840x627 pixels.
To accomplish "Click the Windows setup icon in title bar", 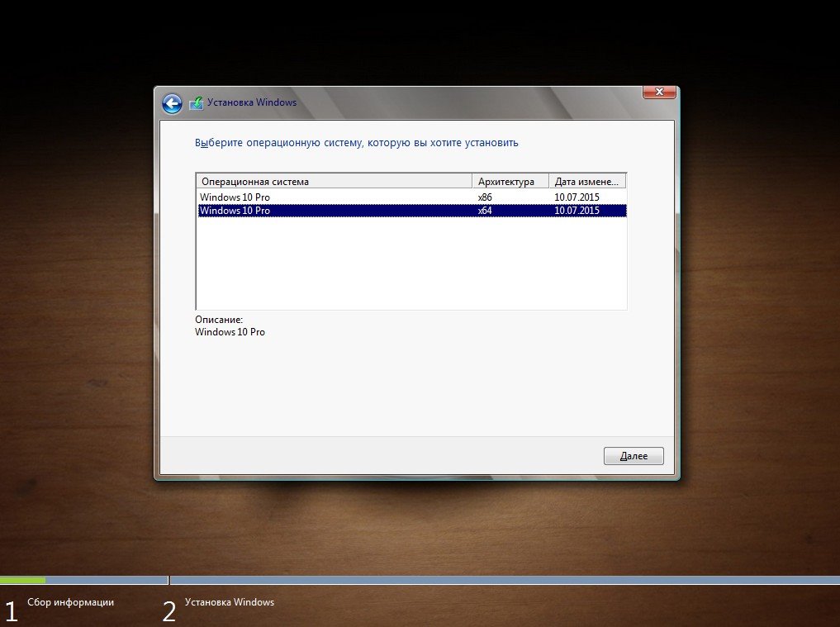I will 196,103.
